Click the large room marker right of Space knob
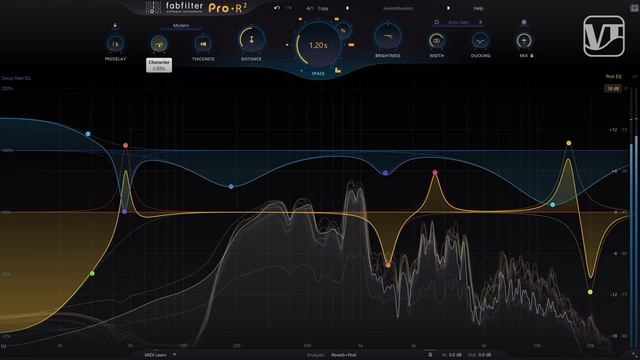This screenshot has height=360, width=640. [351, 44]
